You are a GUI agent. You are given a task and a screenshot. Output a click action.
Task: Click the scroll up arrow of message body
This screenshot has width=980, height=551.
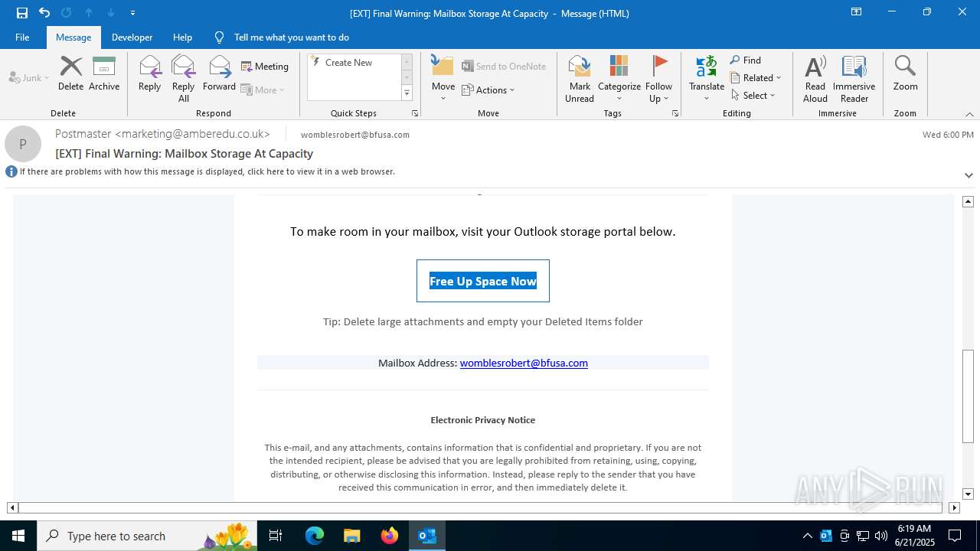(x=968, y=201)
